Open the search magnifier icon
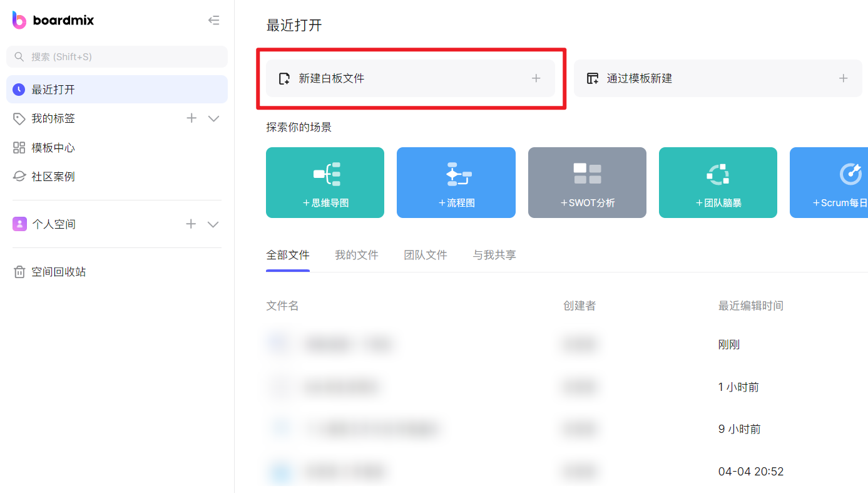 (x=19, y=56)
